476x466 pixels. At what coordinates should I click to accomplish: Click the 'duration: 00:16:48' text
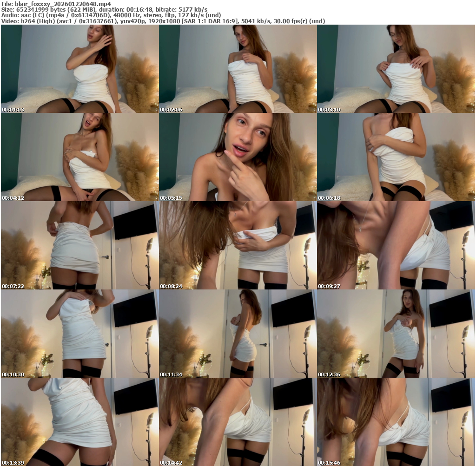(126, 10)
